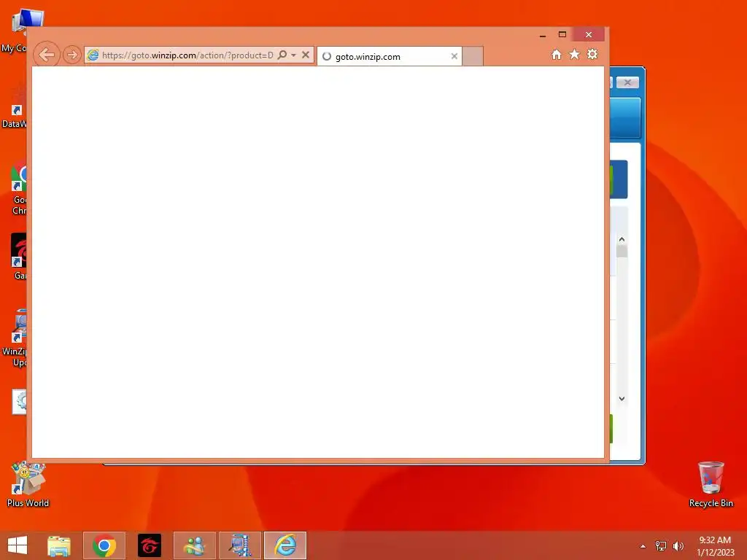
Task: Go back using Internet Explorer back arrow
Action: point(47,55)
